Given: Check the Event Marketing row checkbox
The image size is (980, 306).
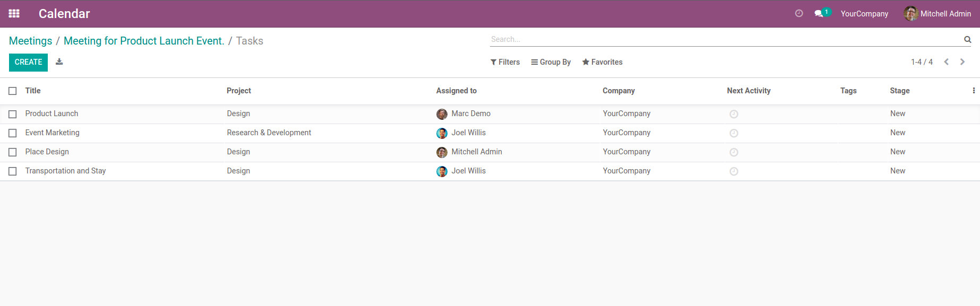Looking at the screenshot, I should pyautogui.click(x=13, y=133).
